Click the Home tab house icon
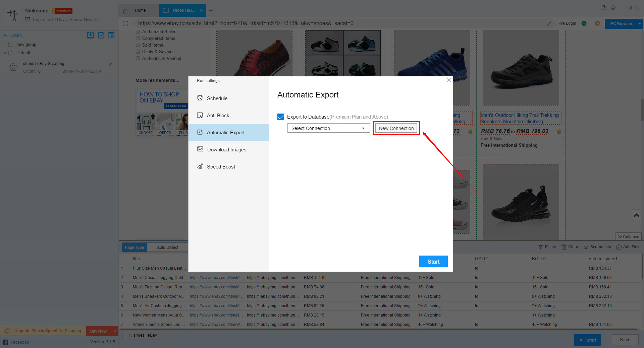644x348 pixels. point(125,11)
